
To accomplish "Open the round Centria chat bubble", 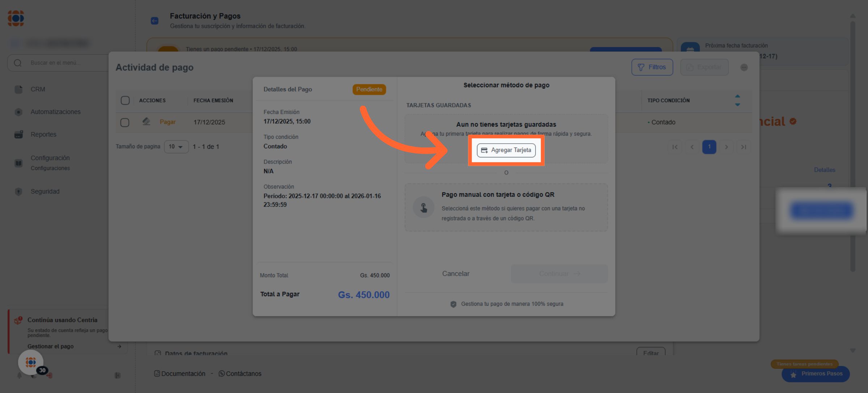I will point(31,362).
